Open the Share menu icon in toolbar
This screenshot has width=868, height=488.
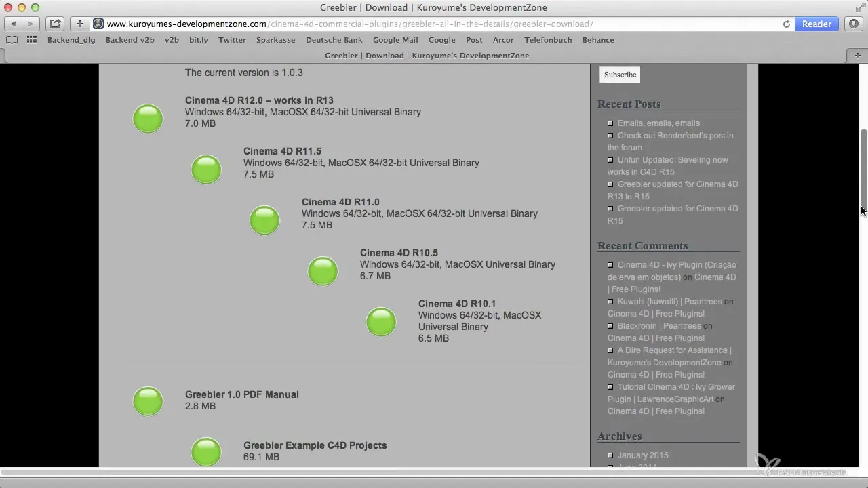[x=55, y=24]
